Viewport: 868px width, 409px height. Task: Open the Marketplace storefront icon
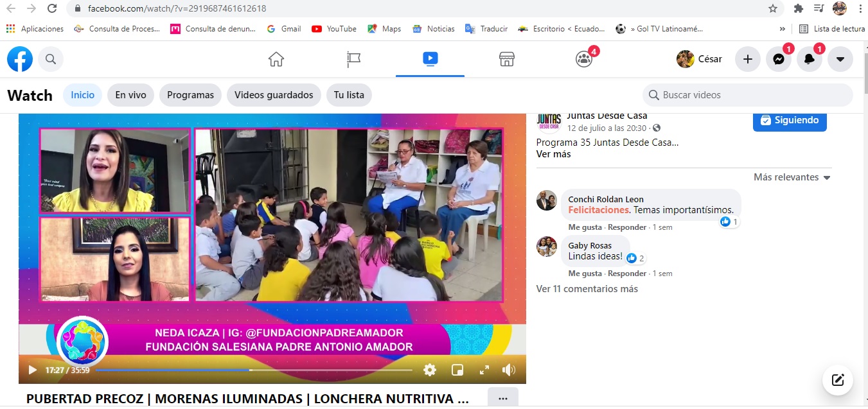pyautogui.click(x=507, y=59)
